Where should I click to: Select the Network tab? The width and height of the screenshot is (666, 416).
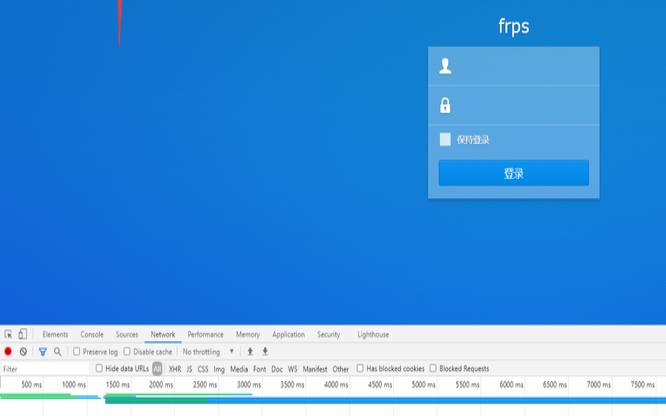point(163,334)
